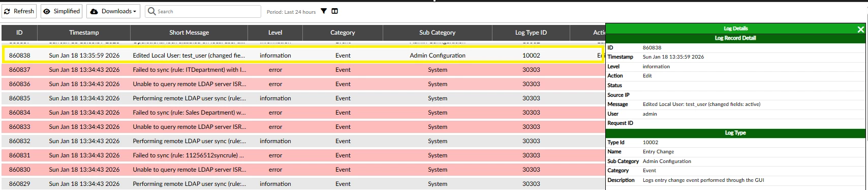Click the eye icon on Simplified
Viewport: 868px width, 190px height.
coord(47,11)
